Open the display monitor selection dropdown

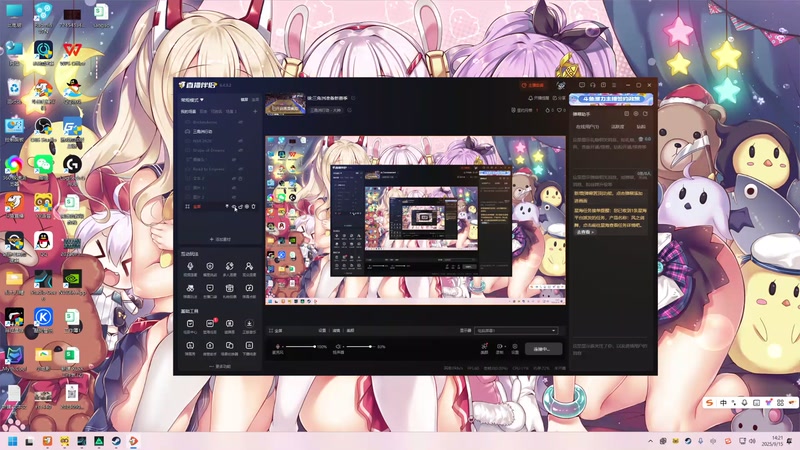pyautogui.click(x=516, y=331)
